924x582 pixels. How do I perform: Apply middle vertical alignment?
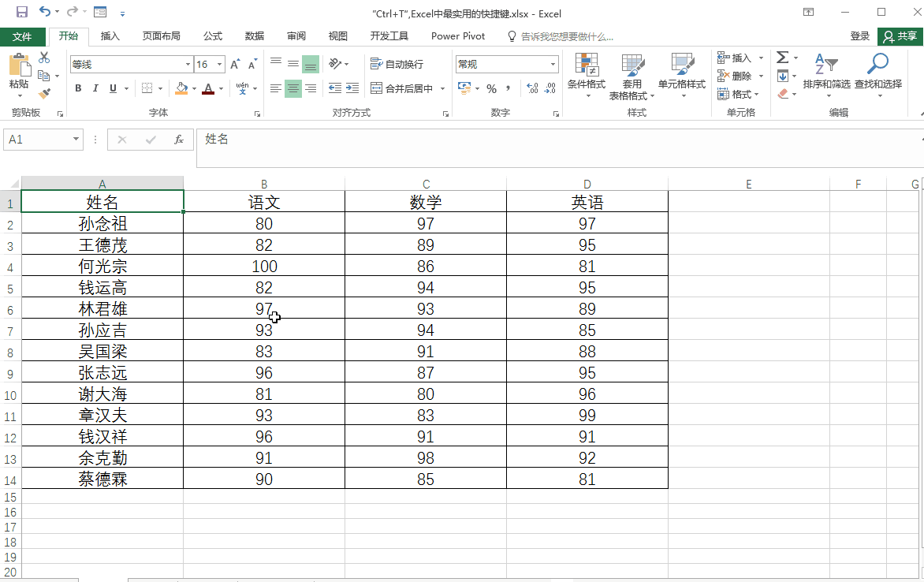(292, 64)
